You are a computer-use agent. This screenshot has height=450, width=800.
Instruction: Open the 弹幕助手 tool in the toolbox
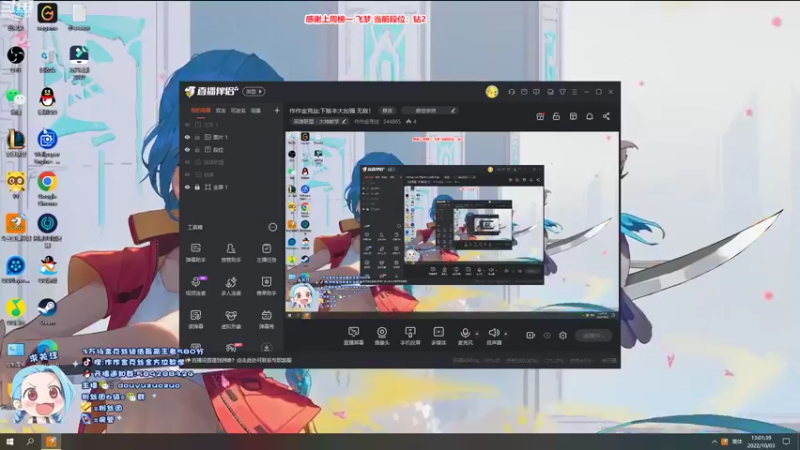click(x=195, y=253)
